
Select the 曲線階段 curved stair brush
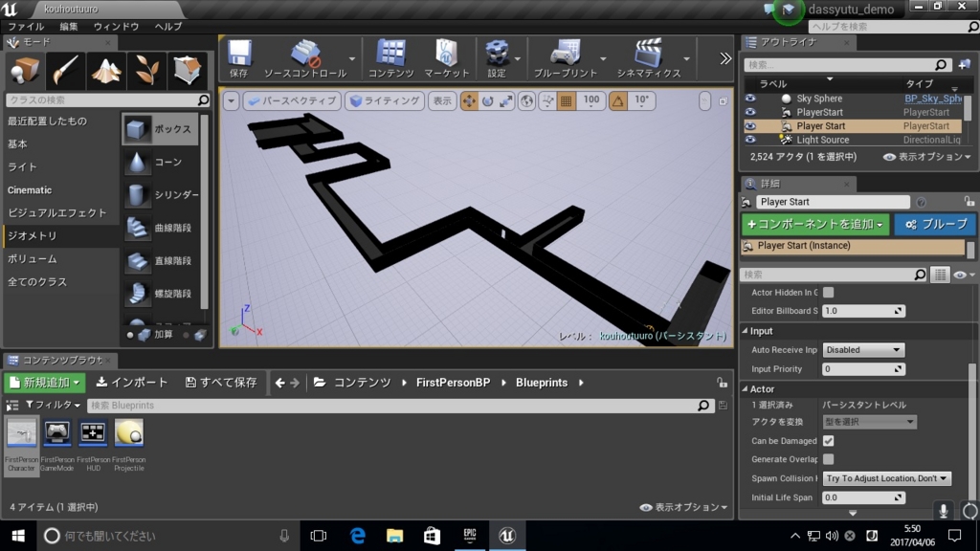click(x=160, y=228)
